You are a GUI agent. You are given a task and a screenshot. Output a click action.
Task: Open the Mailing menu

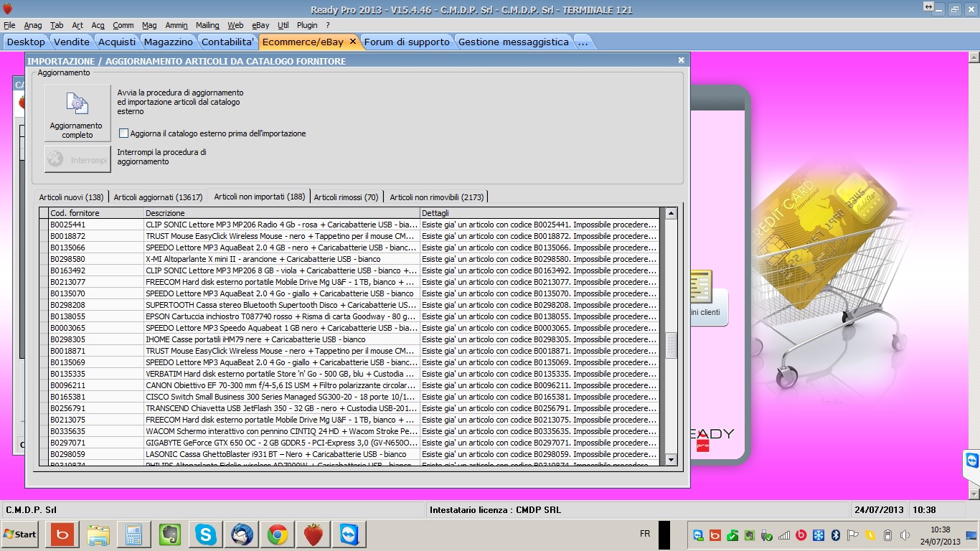207,25
